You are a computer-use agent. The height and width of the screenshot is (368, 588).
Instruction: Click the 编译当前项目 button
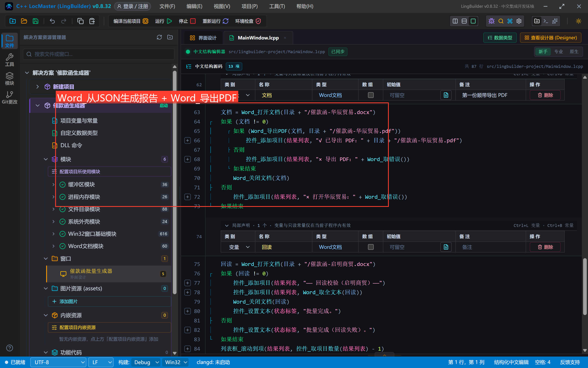pos(131,21)
